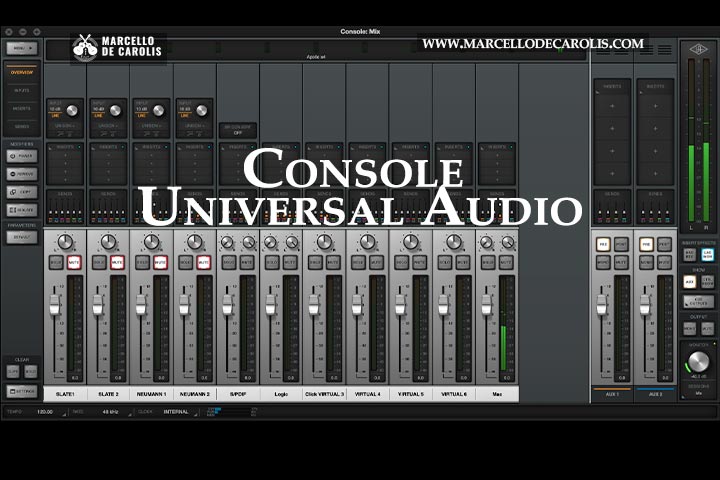Click the SLATE1 channel fader
The image size is (720, 480).
coord(55,305)
